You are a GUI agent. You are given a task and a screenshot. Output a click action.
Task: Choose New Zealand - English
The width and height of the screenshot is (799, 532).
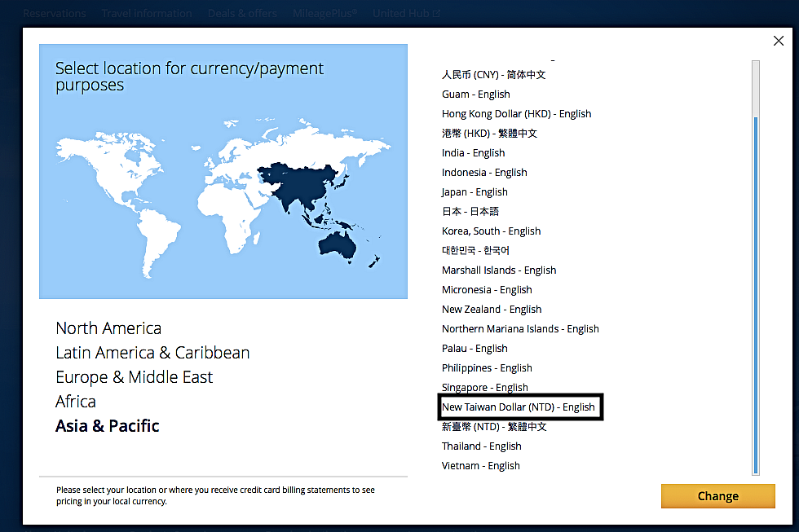click(x=491, y=310)
